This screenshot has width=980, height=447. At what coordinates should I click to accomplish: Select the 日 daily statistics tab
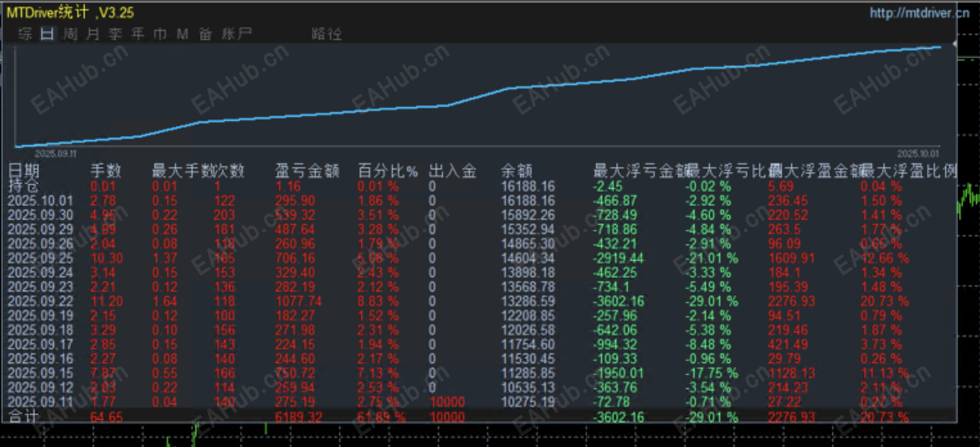(x=48, y=33)
